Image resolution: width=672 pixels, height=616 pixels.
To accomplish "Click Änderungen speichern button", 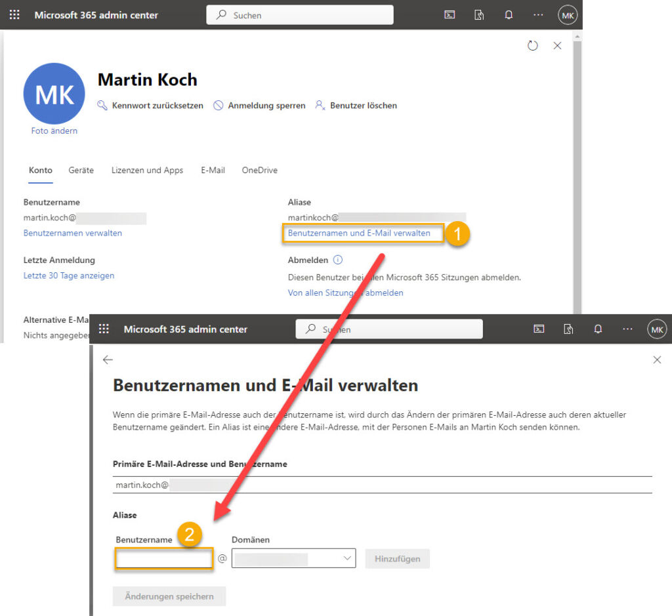I will 169,596.
